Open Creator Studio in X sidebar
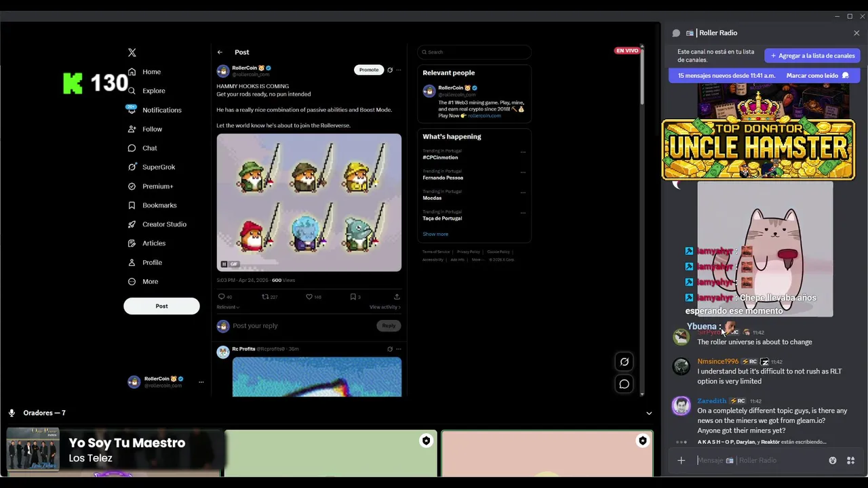The height and width of the screenshot is (488, 868). coord(157,224)
